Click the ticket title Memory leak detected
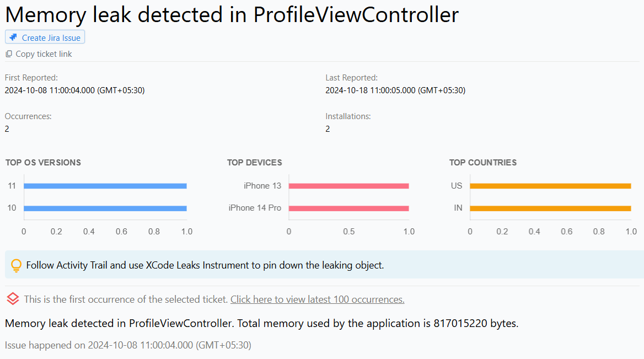This screenshot has height=359, width=644. [232, 15]
